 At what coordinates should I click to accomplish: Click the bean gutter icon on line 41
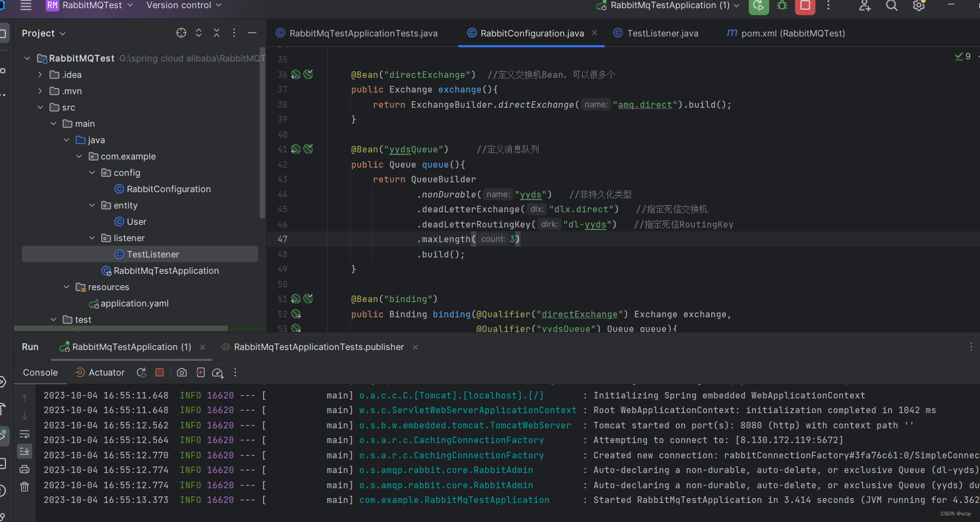pyautogui.click(x=296, y=149)
